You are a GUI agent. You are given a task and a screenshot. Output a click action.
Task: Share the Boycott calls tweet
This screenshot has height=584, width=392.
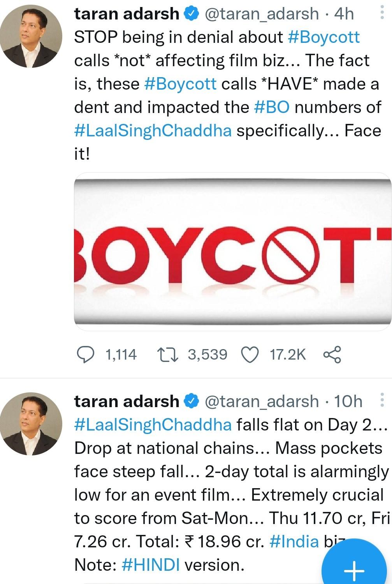click(332, 355)
